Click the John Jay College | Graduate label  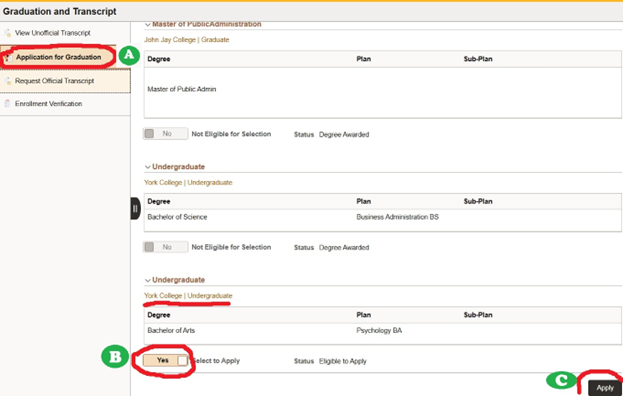tap(187, 40)
